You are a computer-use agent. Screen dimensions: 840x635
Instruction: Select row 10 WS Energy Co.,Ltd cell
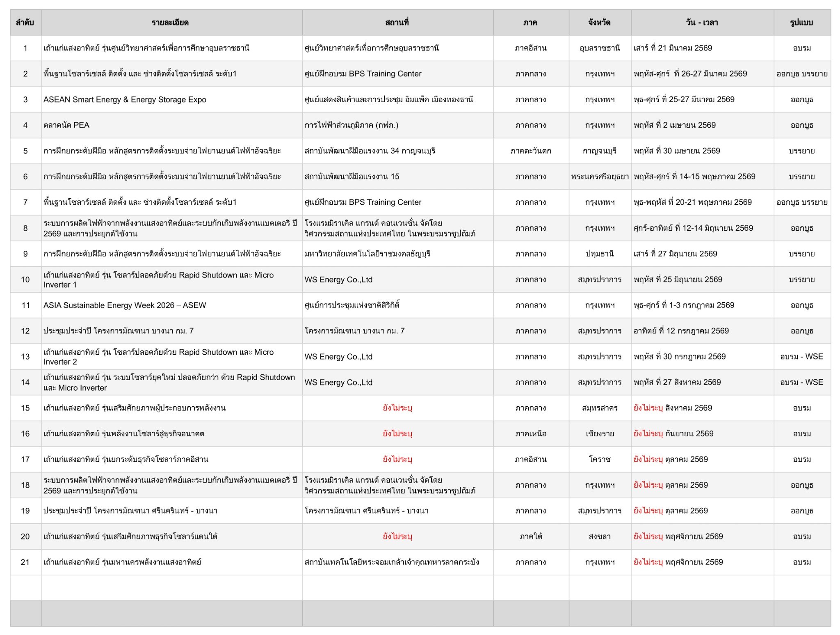click(x=398, y=280)
